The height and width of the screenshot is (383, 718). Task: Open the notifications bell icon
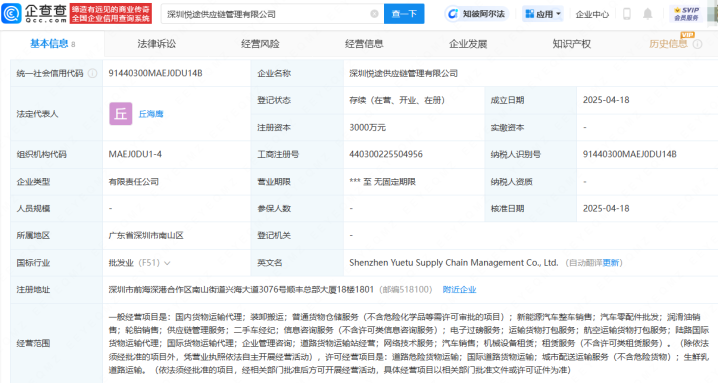pyautogui.click(x=647, y=14)
